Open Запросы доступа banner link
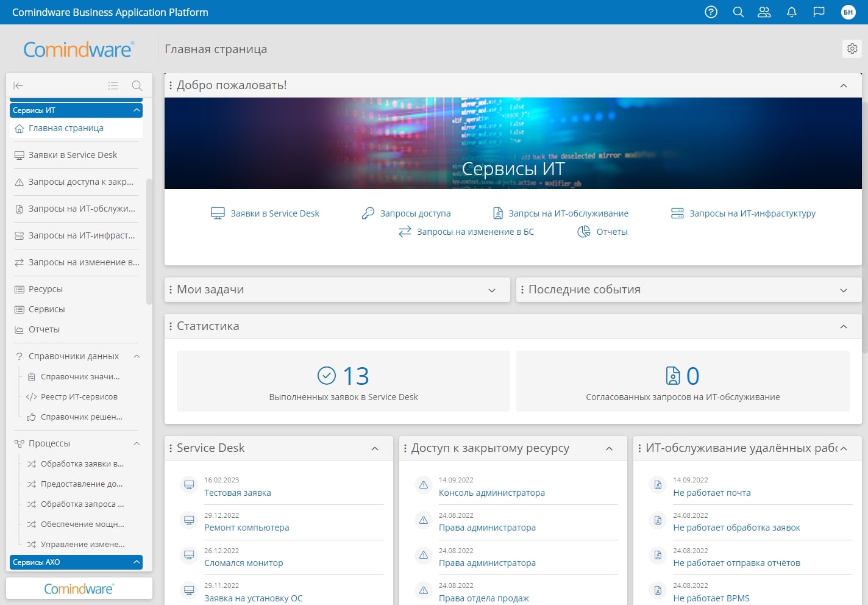This screenshot has width=868, height=605. coord(406,213)
